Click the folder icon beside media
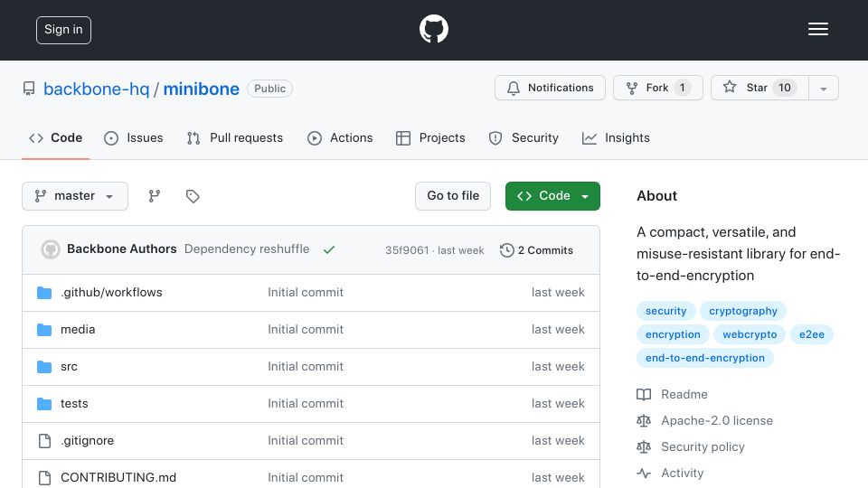868x488 pixels. (x=44, y=330)
